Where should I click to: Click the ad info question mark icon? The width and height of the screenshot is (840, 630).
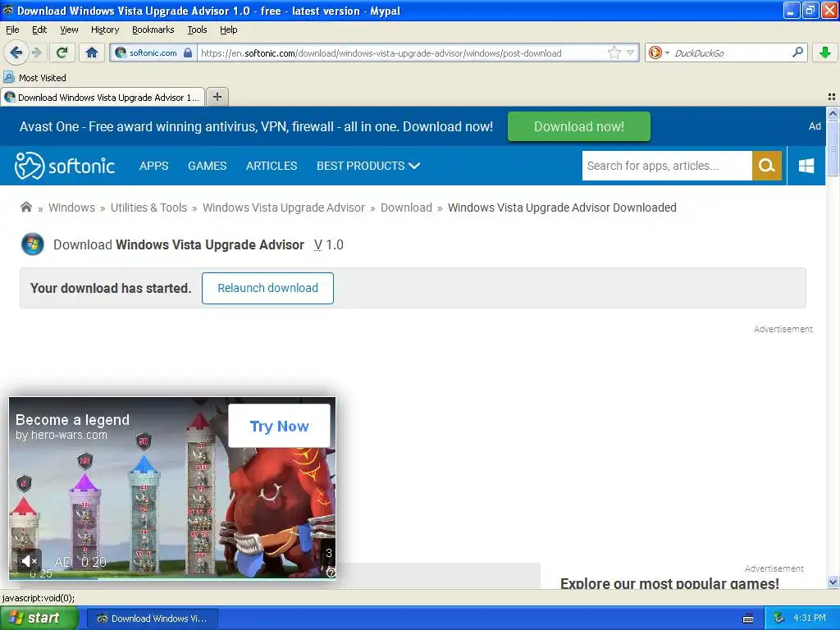331,573
